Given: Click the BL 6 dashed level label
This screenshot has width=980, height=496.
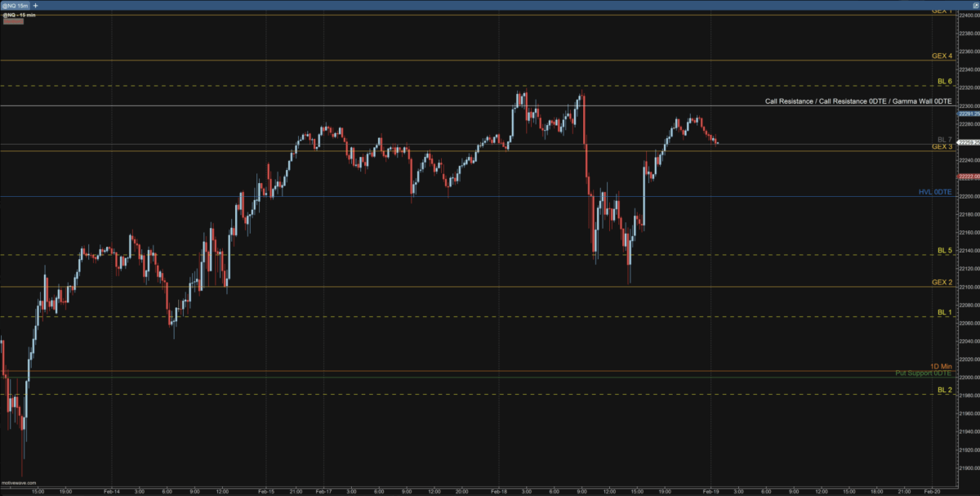Looking at the screenshot, I should [944, 81].
